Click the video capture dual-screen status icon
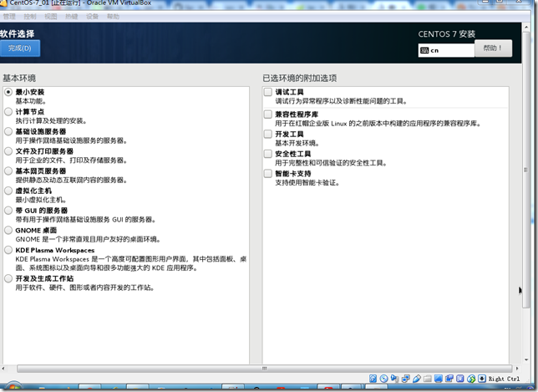The height and width of the screenshot is (392, 538). 449,379
